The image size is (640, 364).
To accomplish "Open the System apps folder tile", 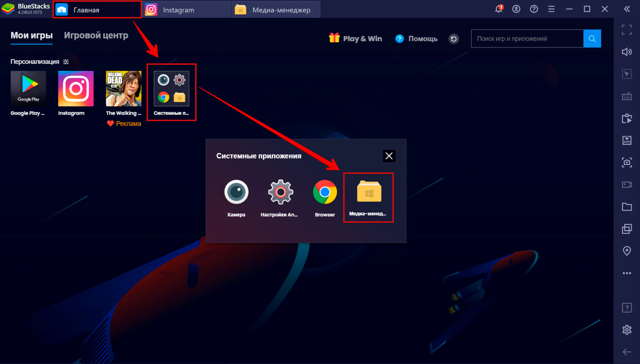I will [x=171, y=89].
